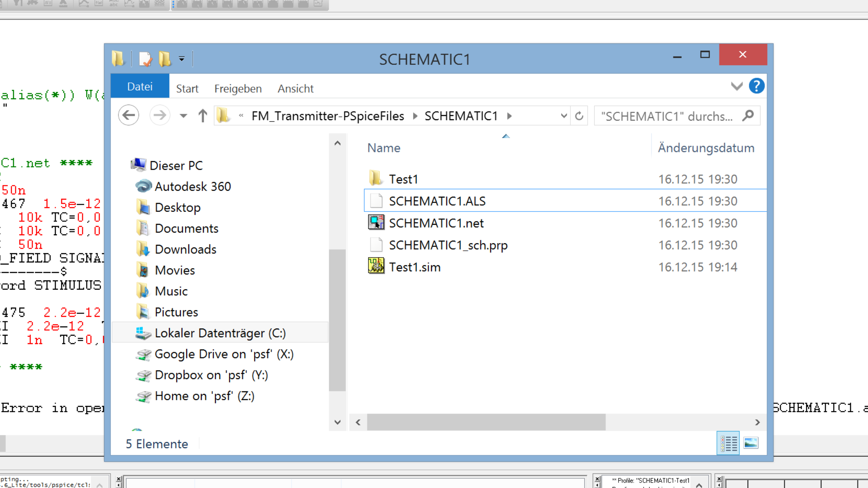Sort files by Änderungsdatum column
Viewport: 868px width, 488px height.
(x=706, y=148)
